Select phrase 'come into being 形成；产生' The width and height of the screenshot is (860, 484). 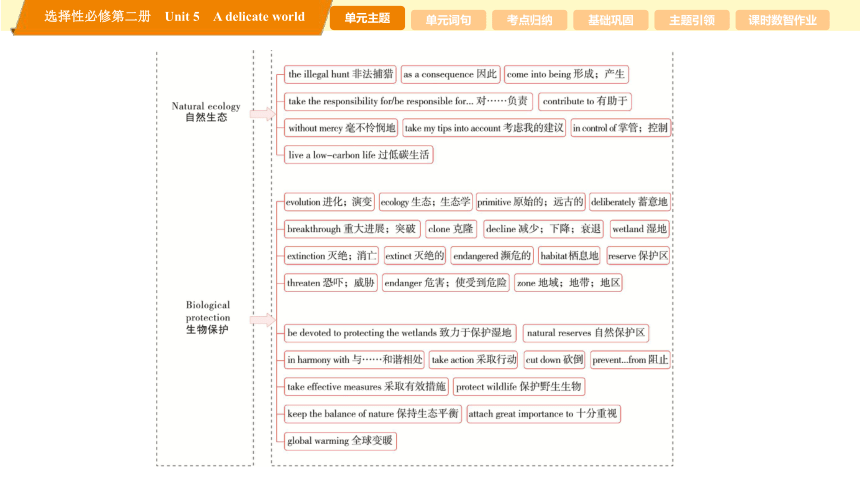click(x=566, y=74)
